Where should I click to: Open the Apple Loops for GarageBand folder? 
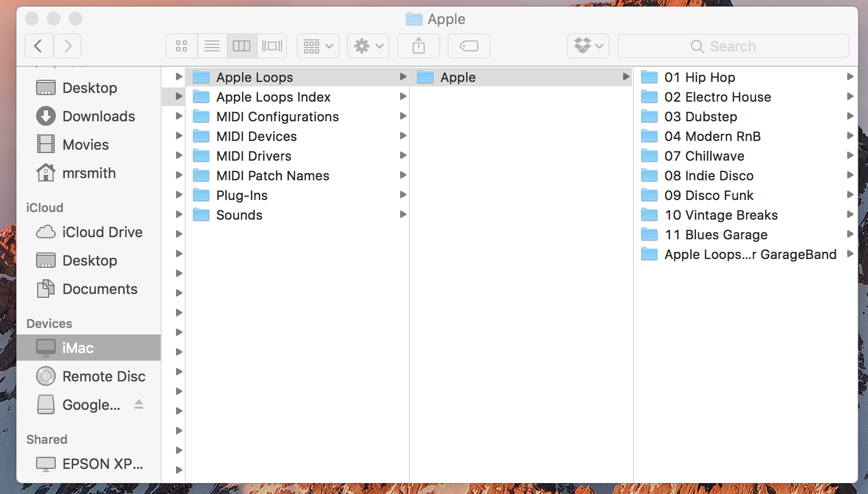tap(746, 254)
